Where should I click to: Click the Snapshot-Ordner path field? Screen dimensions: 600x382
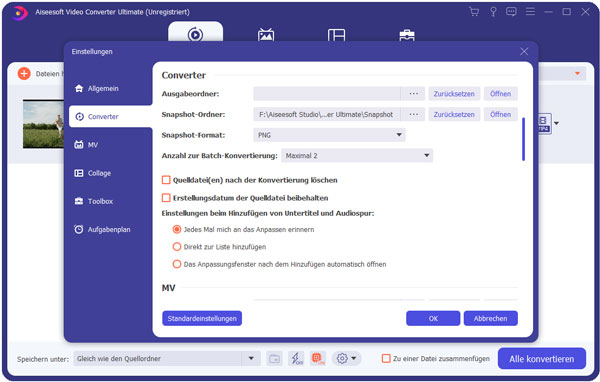pyautogui.click(x=327, y=114)
